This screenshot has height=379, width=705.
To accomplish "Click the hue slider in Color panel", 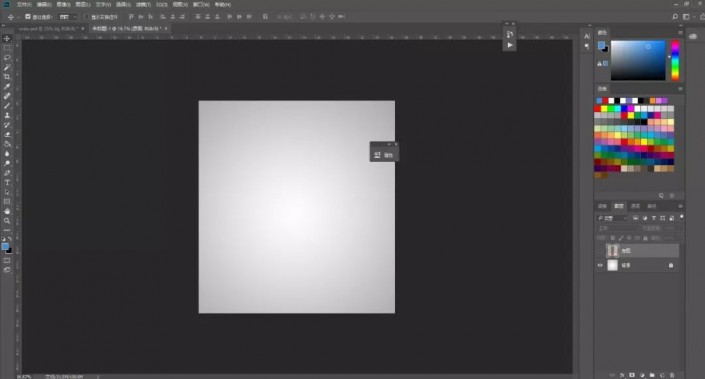I will (675, 60).
